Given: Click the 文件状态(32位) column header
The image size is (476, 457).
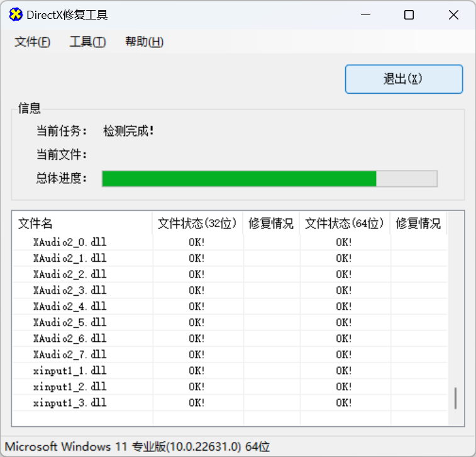Looking at the screenshot, I should coord(197,223).
